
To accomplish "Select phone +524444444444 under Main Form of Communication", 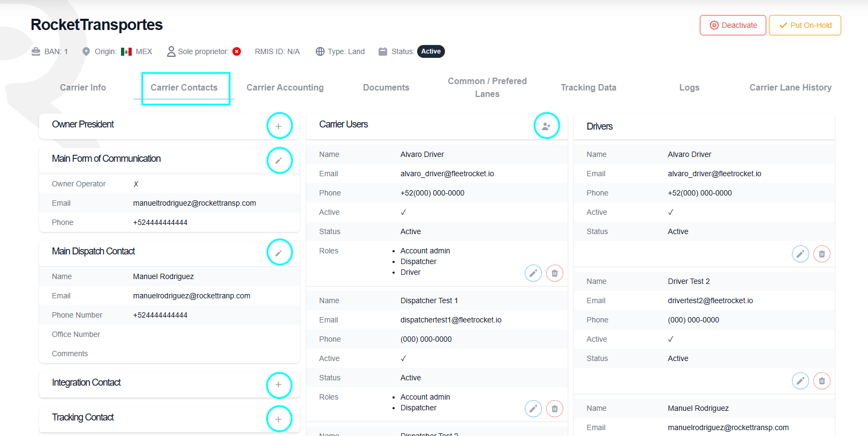I will 160,222.
